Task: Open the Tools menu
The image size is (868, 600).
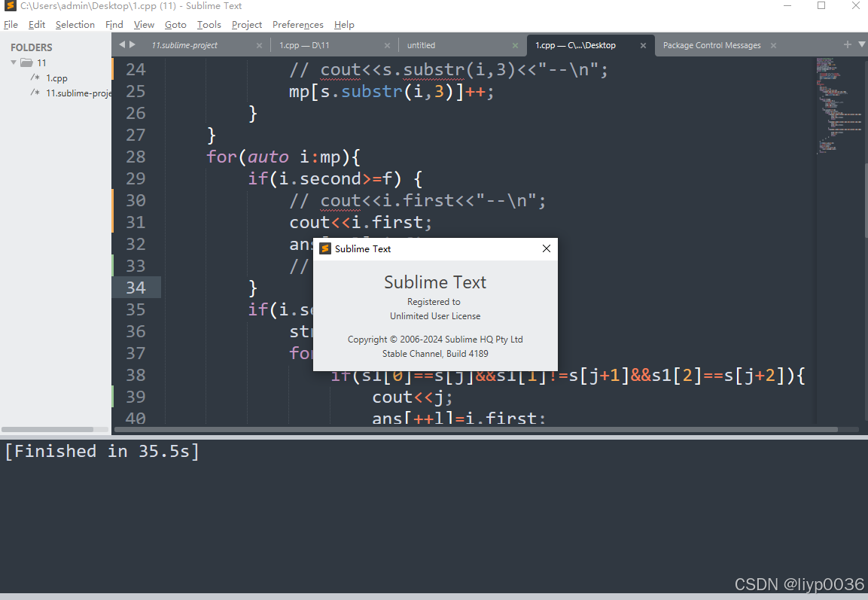Action: click(x=209, y=24)
